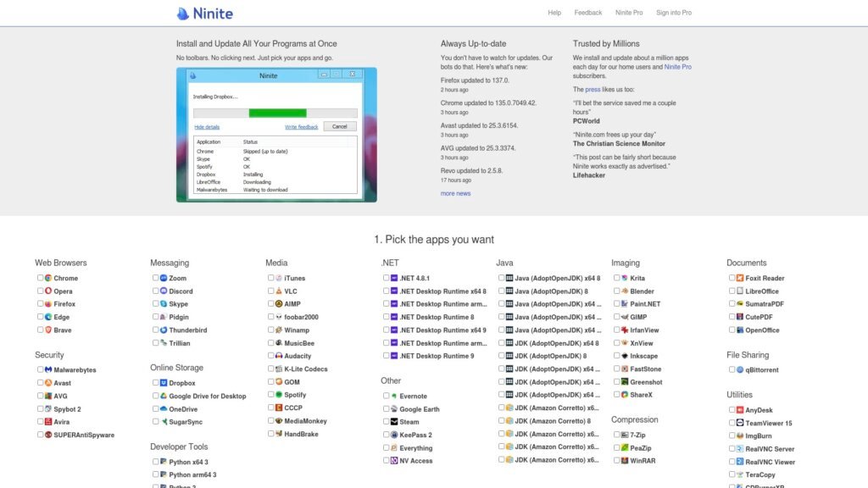This screenshot has width=868, height=488.
Task: Click the 'Compression' category heading
Action: point(634,420)
